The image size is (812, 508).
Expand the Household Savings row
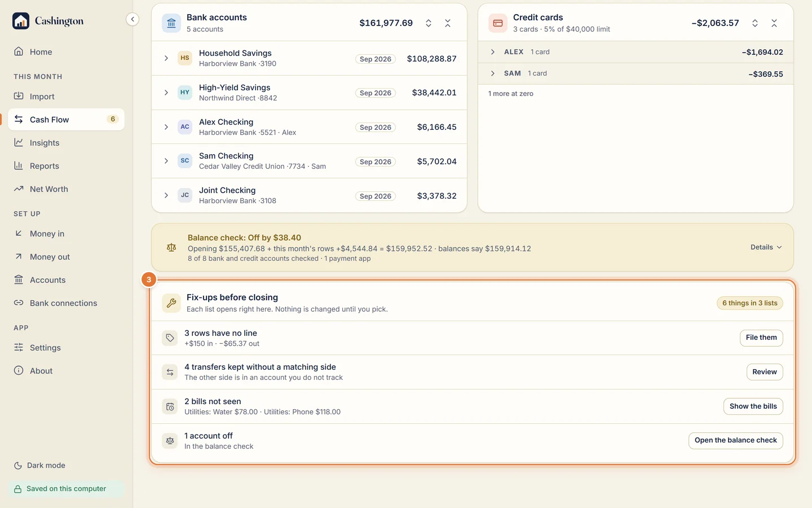coord(166,58)
